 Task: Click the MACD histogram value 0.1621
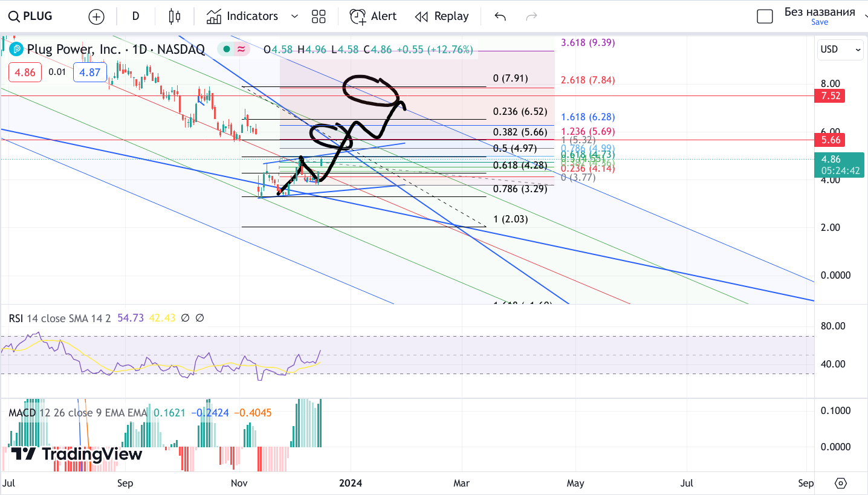(170, 413)
